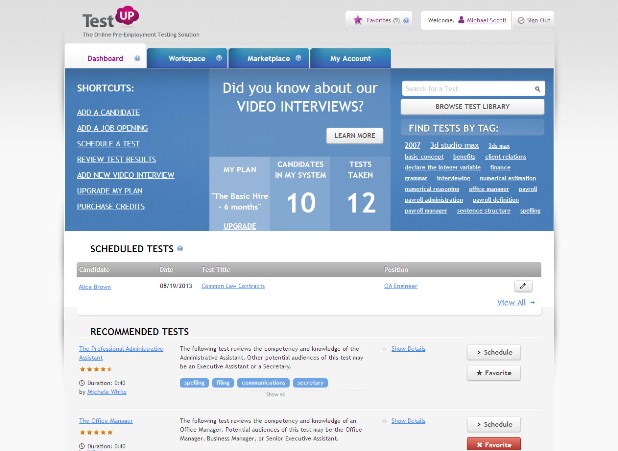Viewport: 618px width, 451px height.
Task: Click the Sign Out button
Action: 533,20
